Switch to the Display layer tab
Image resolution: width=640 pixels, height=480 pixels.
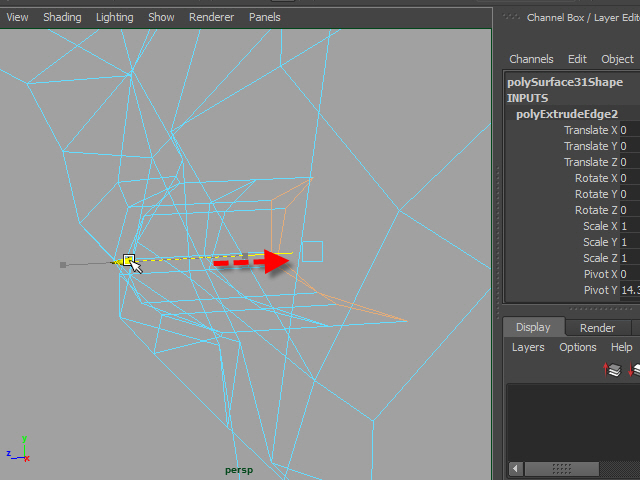tap(533, 327)
